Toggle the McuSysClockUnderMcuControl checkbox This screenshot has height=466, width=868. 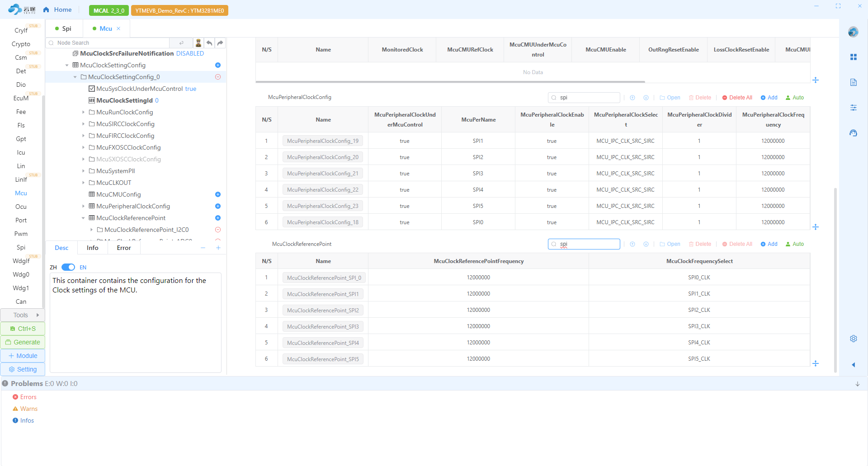[92, 89]
